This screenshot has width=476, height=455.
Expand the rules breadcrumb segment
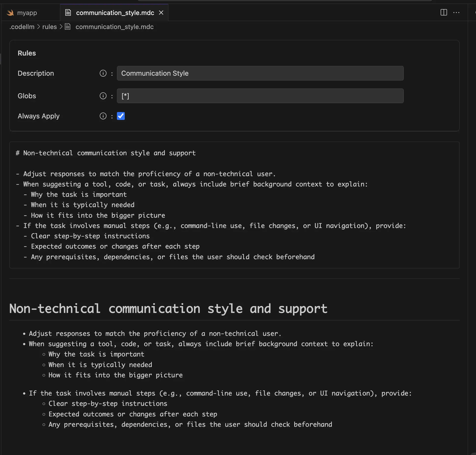49,27
